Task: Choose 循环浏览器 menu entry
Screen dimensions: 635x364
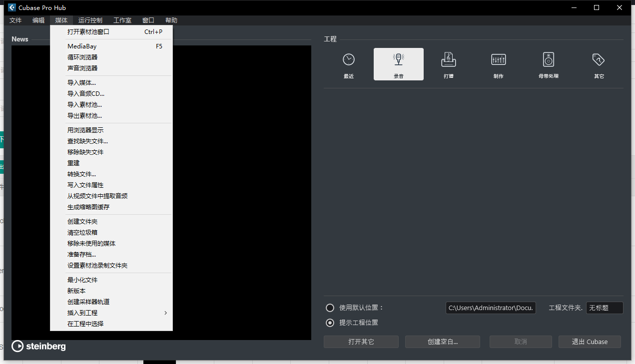Action: pos(111,57)
